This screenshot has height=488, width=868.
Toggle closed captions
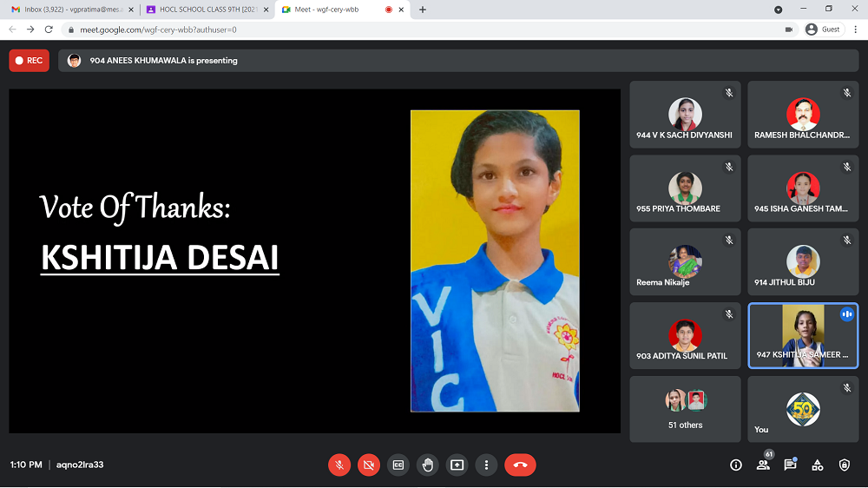pos(398,465)
